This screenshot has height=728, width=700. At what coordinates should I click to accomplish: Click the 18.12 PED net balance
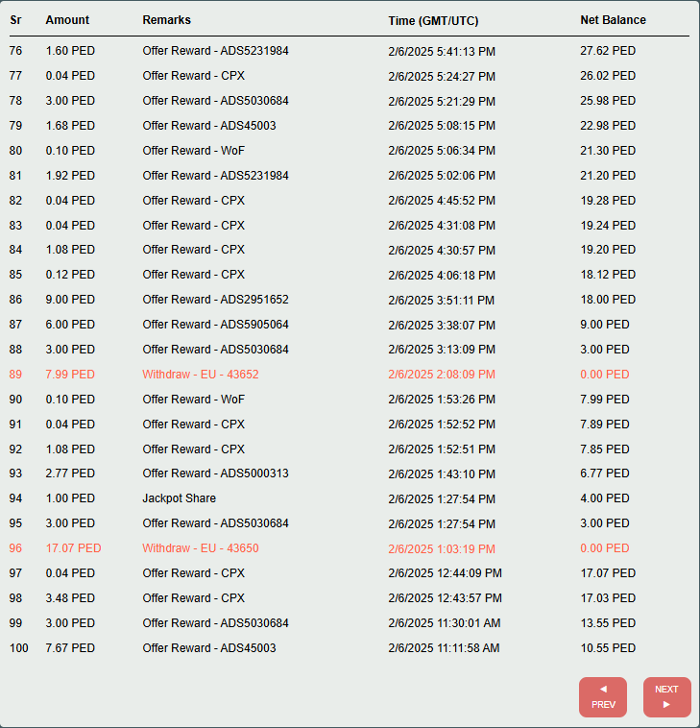pyautogui.click(x=608, y=275)
